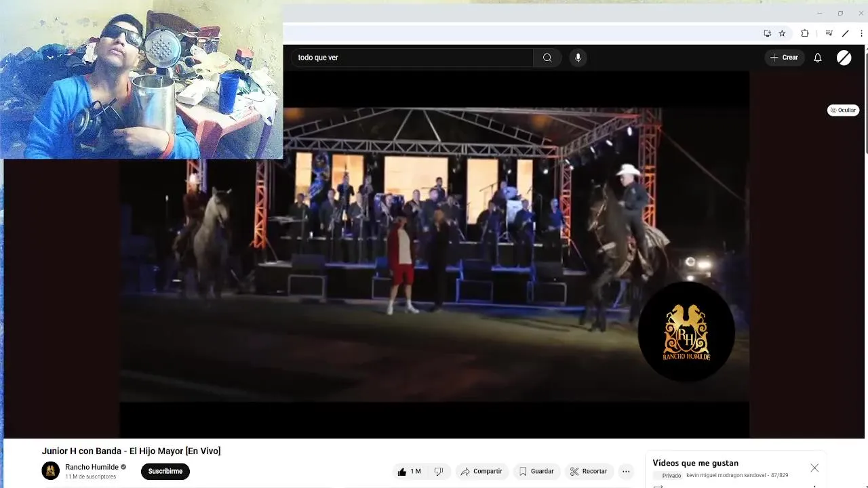Screen dimensions: 868x488
Task: Focus the search box containing 'todo que ver'
Action: [x=412, y=58]
